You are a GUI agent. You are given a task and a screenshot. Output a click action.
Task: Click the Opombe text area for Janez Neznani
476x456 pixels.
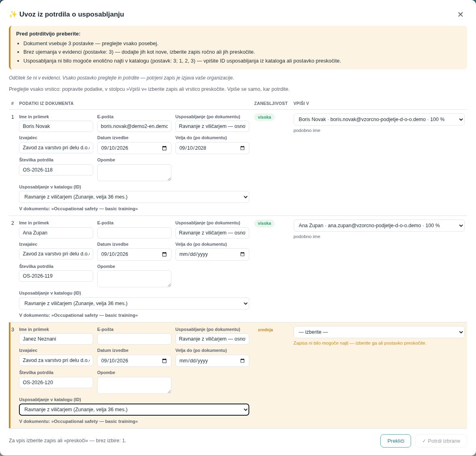pyautogui.click(x=134, y=385)
